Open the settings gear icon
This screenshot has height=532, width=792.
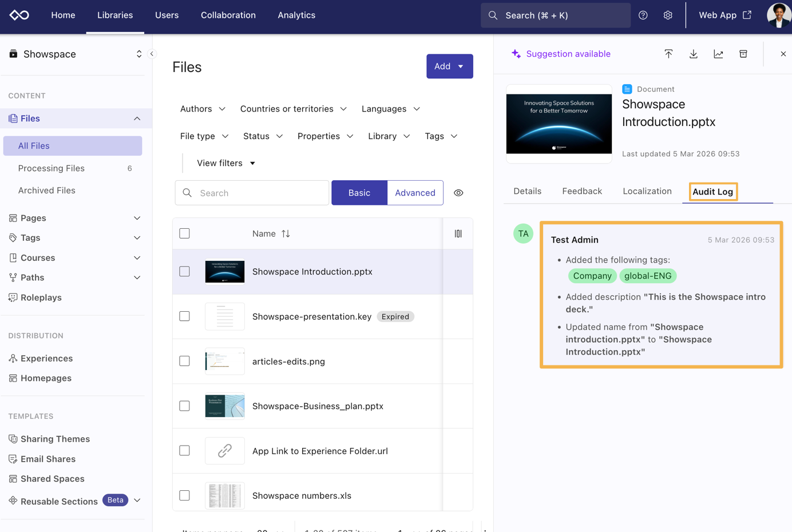click(x=667, y=15)
